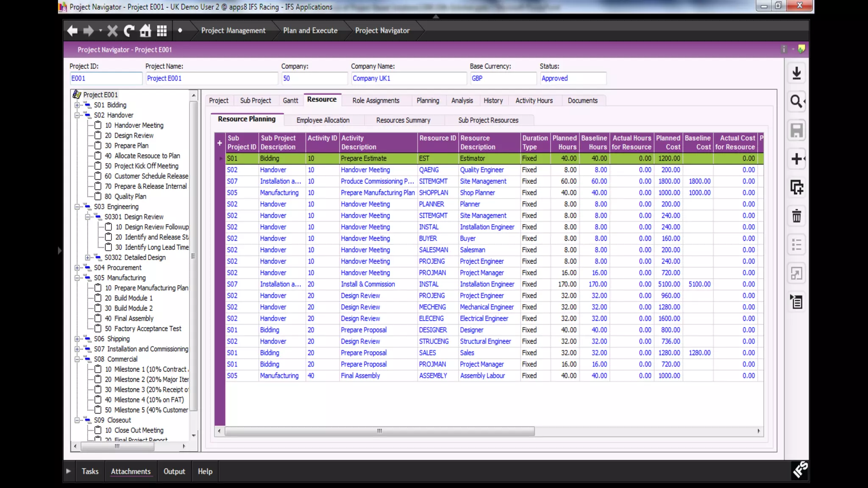Click the New record plus icon

click(796, 159)
